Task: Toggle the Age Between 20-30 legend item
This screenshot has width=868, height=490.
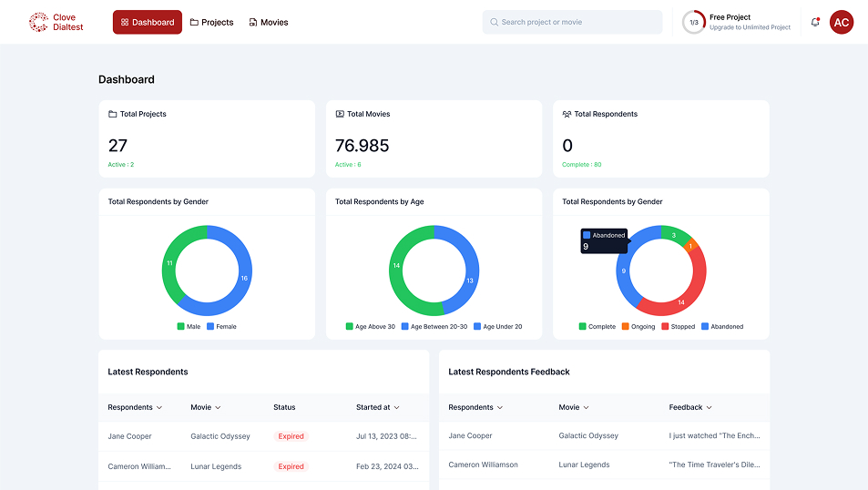Action: point(434,326)
